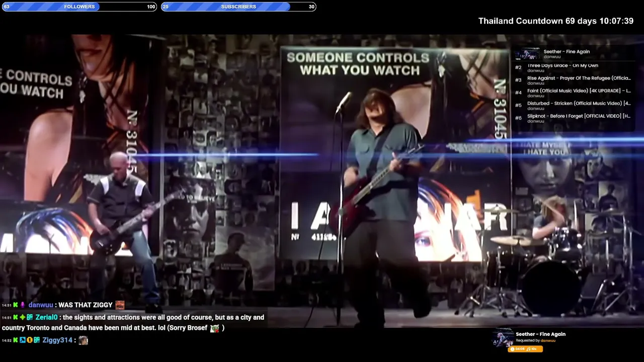Click the blue moderator badge beside Ziggy314
This screenshot has height=362, width=644.
[x=23, y=340]
